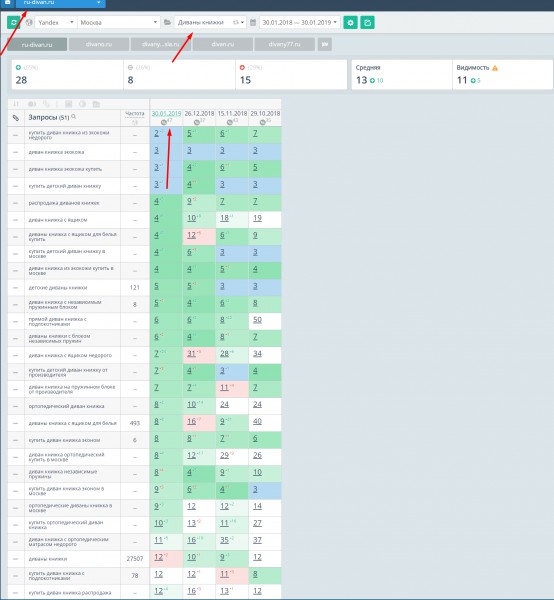Click the globe icon beside Yandex

tap(29, 23)
